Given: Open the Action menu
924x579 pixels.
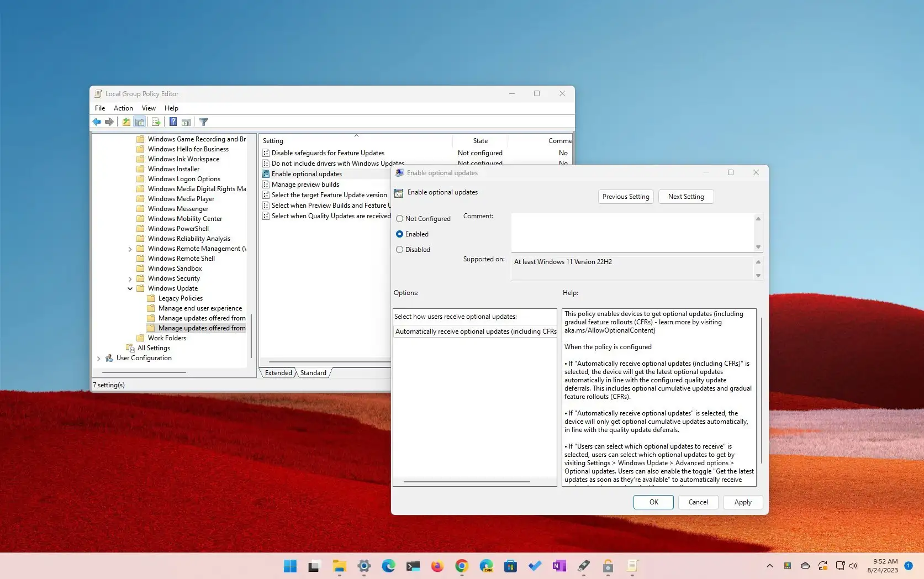Looking at the screenshot, I should click(x=123, y=108).
